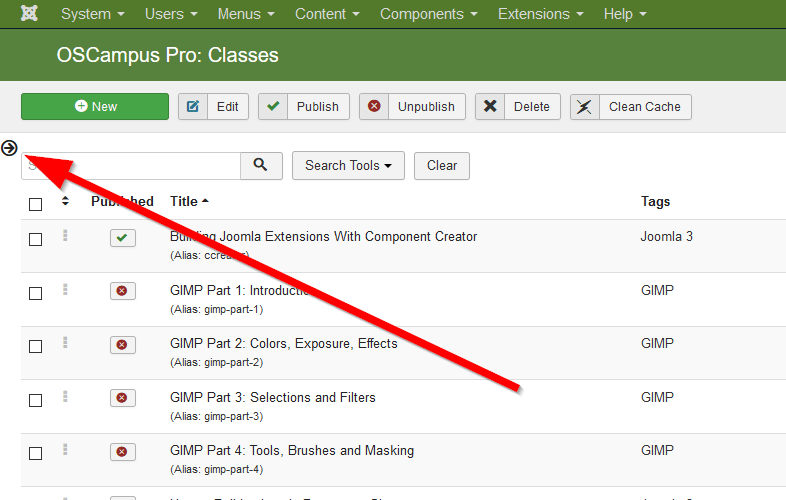Sort by Published column header
This screenshot has height=500, width=786.
click(x=122, y=202)
